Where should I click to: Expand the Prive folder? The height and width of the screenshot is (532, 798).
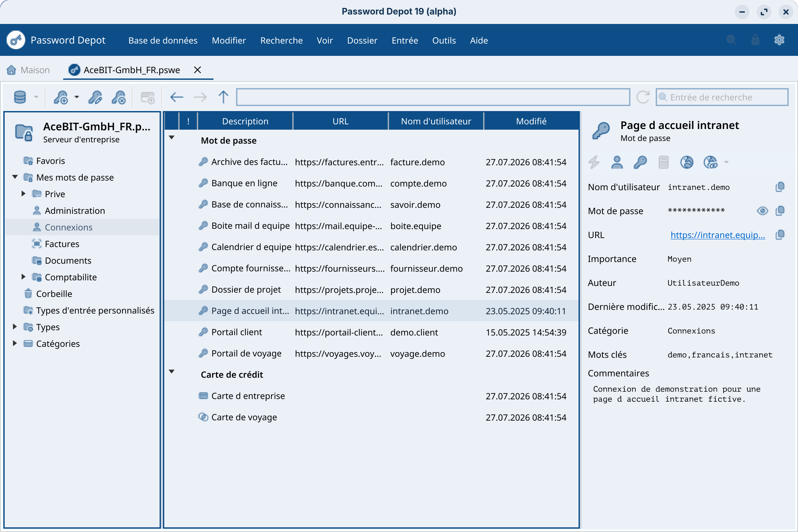[23, 194]
